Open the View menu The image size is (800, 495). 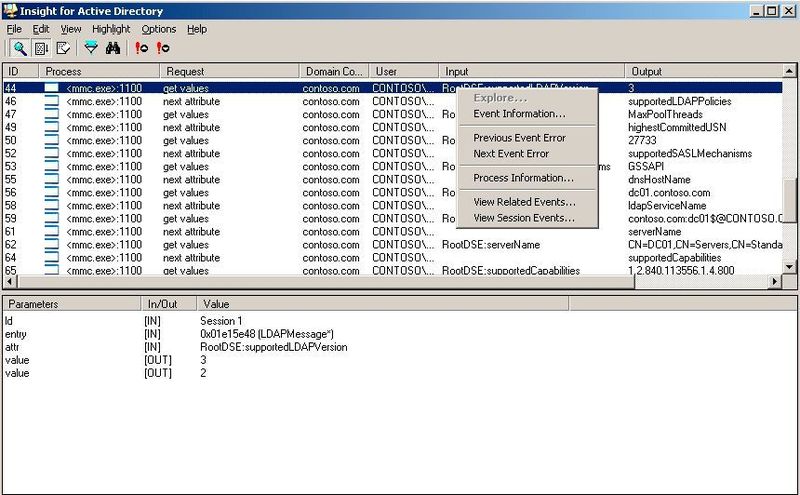coord(70,29)
